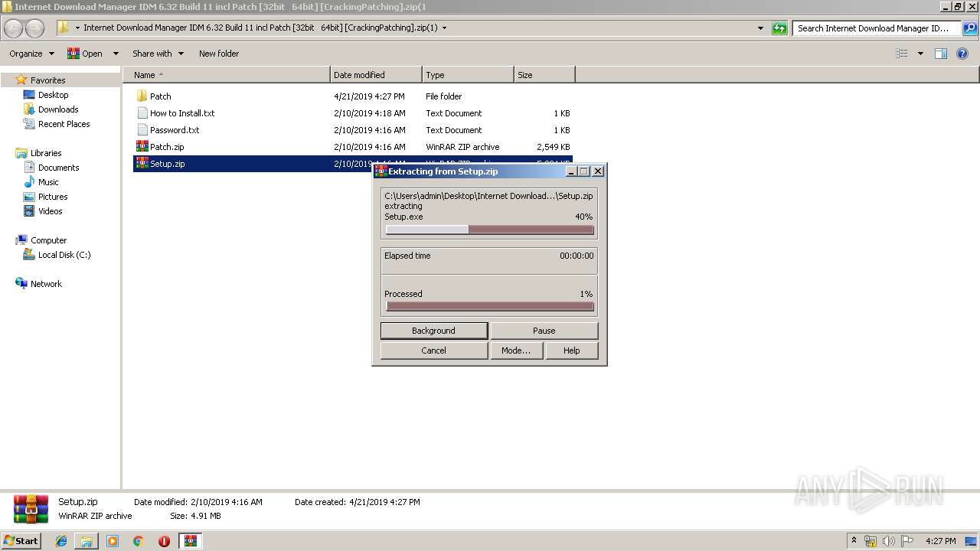This screenshot has width=980, height=551.
Task: Open the Organize dropdown menu
Action: (x=31, y=54)
